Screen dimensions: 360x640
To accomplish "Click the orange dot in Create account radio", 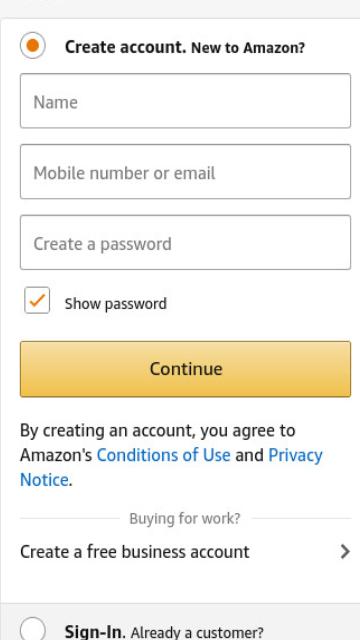I will coord(33,46).
